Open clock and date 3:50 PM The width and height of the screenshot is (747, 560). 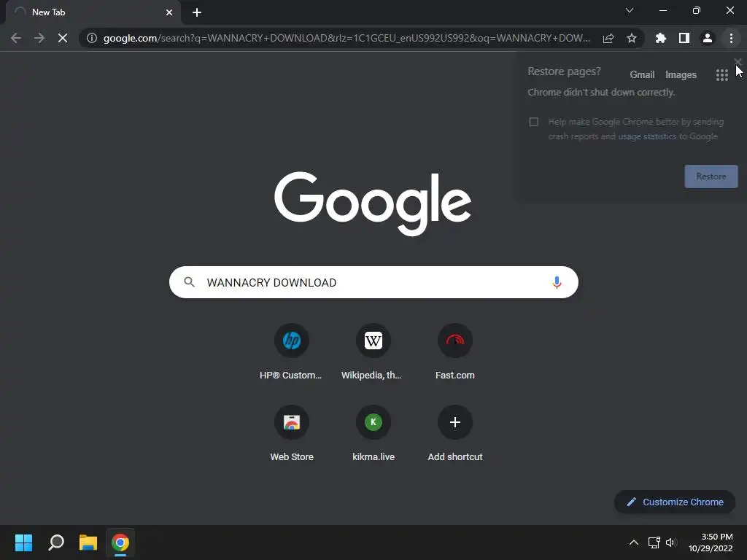711,542
